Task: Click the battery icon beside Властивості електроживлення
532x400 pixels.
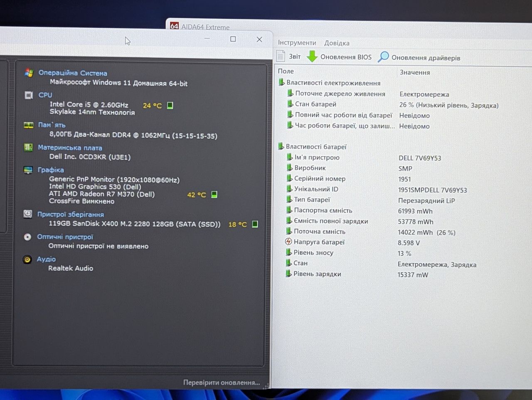Action: click(281, 82)
